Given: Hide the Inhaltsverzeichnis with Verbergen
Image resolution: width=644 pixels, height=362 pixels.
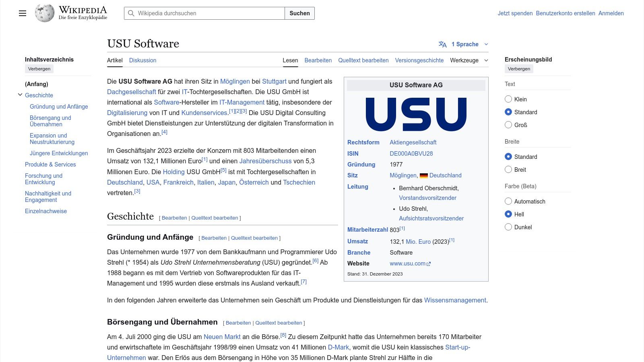Looking at the screenshot, I should (x=39, y=69).
